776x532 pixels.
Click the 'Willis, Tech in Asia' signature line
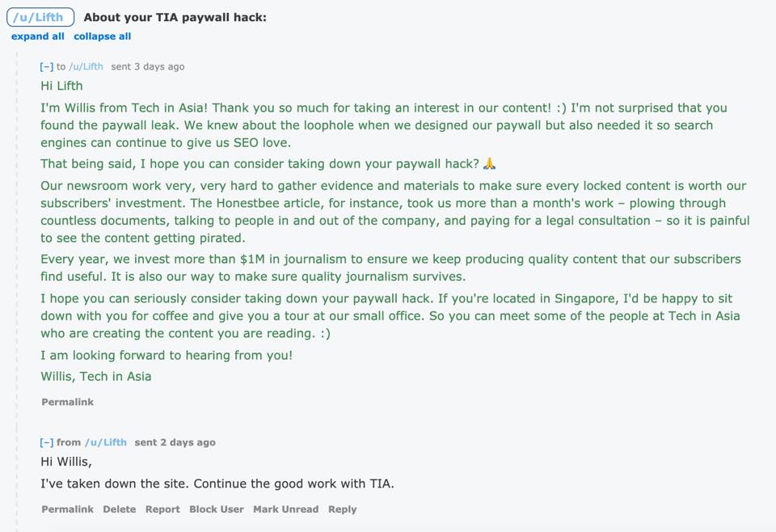pyautogui.click(x=96, y=377)
